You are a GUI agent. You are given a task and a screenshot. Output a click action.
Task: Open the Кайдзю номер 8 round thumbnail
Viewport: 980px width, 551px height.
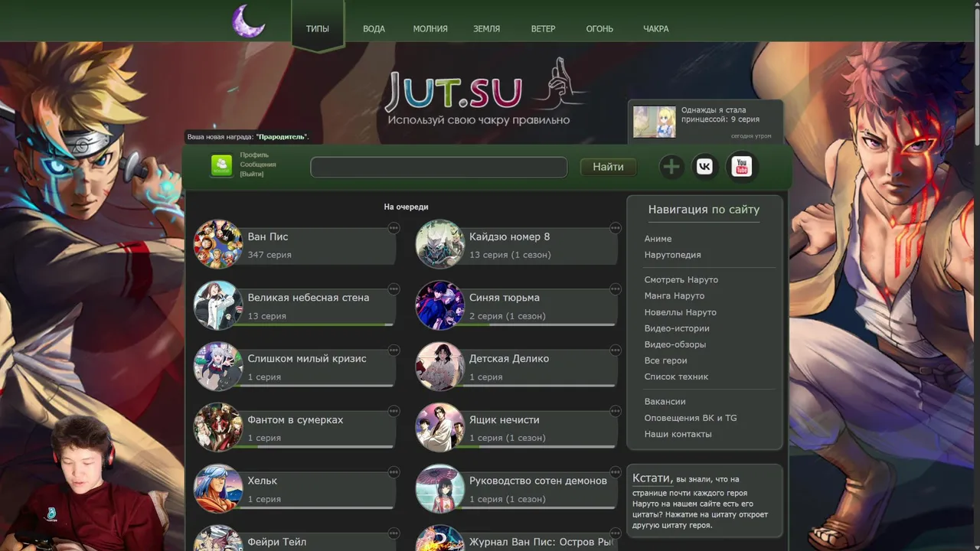tap(440, 244)
